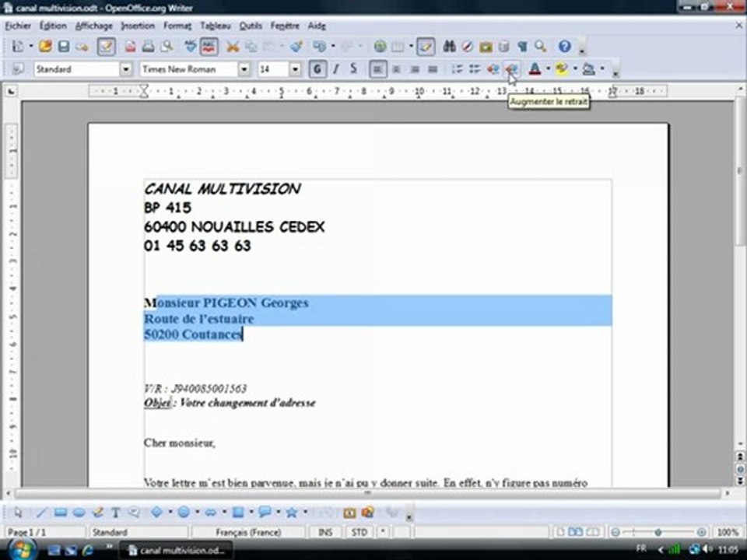This screenshot has height=560, width=747.
Task: Run the Spelling and Grammar check icon
Action: pyautogui.click(x=190, y=46)
